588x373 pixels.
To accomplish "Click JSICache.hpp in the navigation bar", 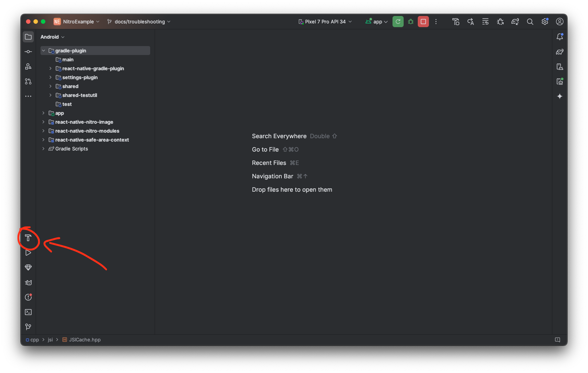I will click(x=84, y=340).
